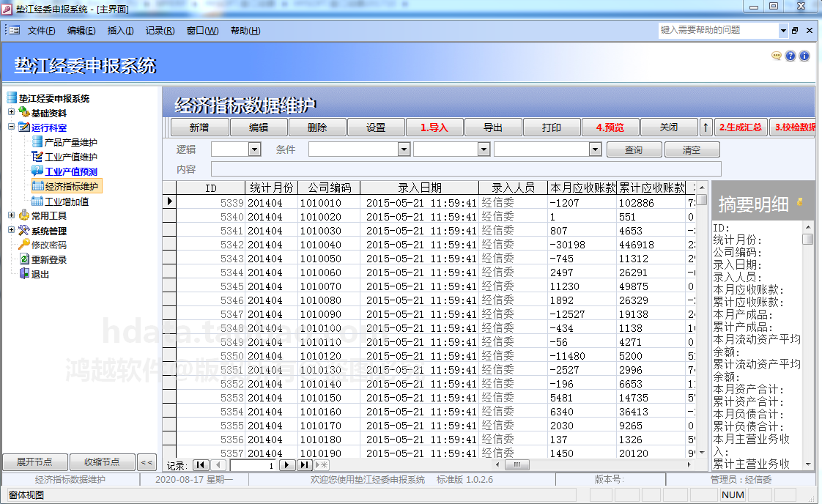The image size is (822, 504).
Task: Click the 常用工具 icon
Action: coord(24,215)
